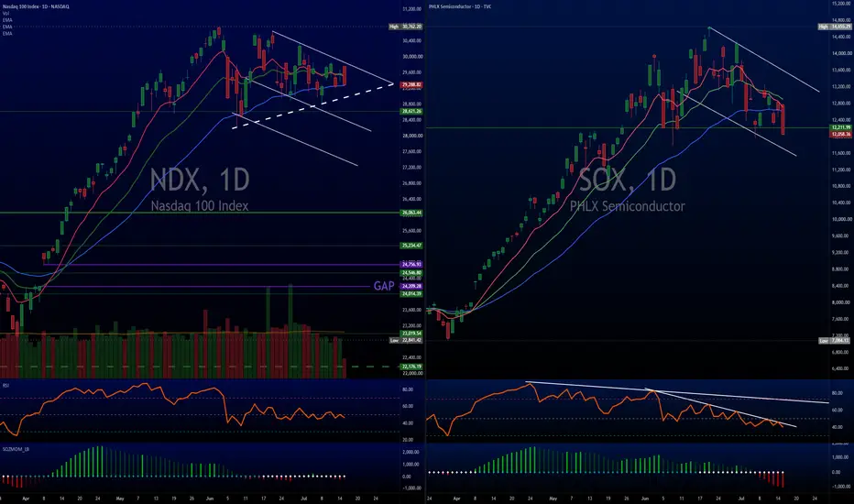Click the green 22,176 dashed level label
The image size is (854, 504).
tap(411, 367)
